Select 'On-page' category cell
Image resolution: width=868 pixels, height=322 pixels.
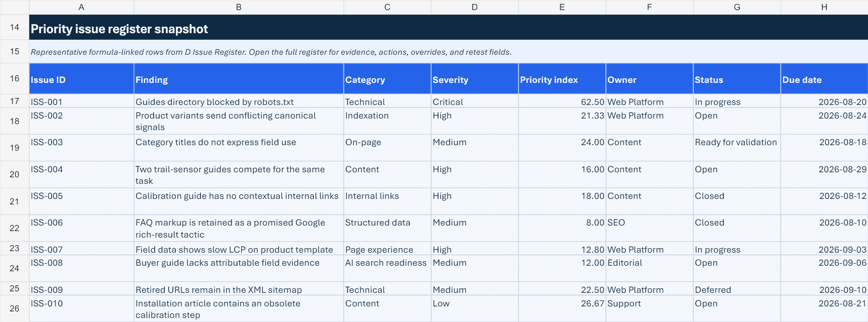387,148
